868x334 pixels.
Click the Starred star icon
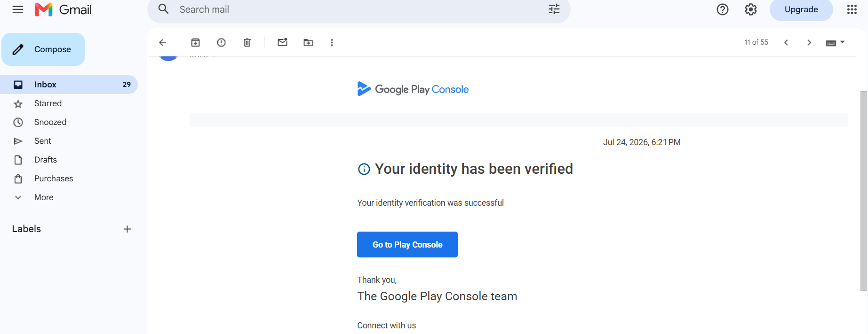pyautogui.click(x=18, y=104)
